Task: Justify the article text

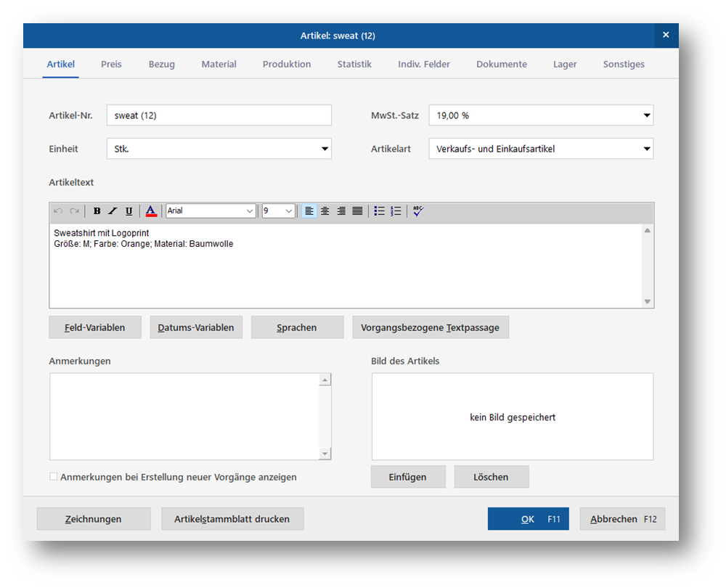Action: (x=357, y=211)
